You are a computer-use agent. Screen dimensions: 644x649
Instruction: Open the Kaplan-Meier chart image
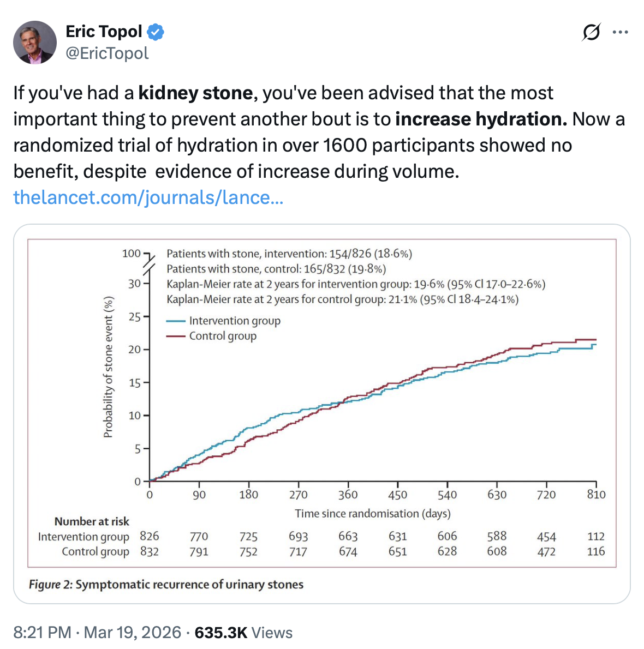[322, 414]
